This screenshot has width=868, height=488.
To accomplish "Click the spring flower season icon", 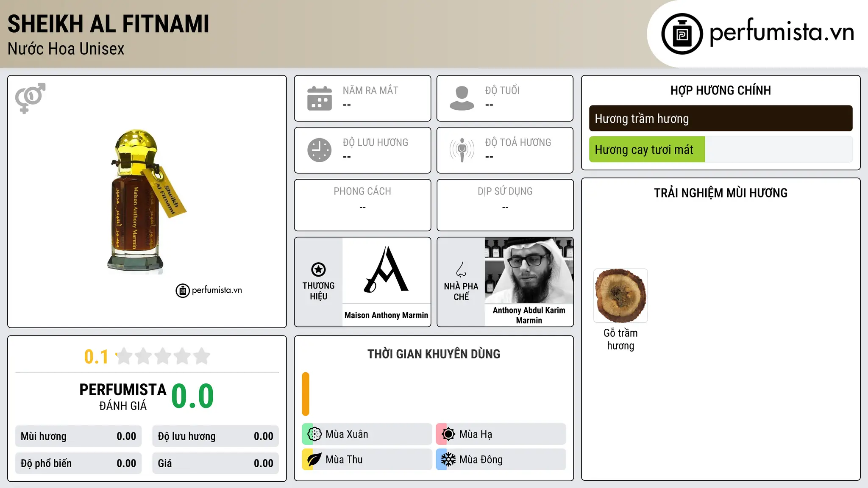I will tap(314, 434).
